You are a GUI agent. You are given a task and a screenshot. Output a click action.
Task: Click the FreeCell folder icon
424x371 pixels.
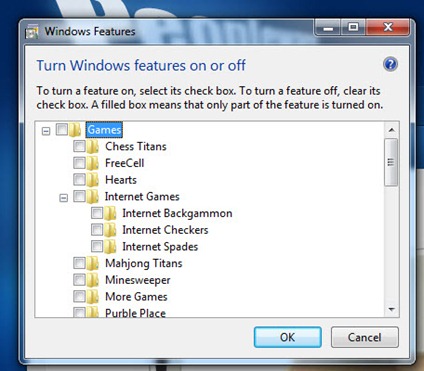pos(93,163)
